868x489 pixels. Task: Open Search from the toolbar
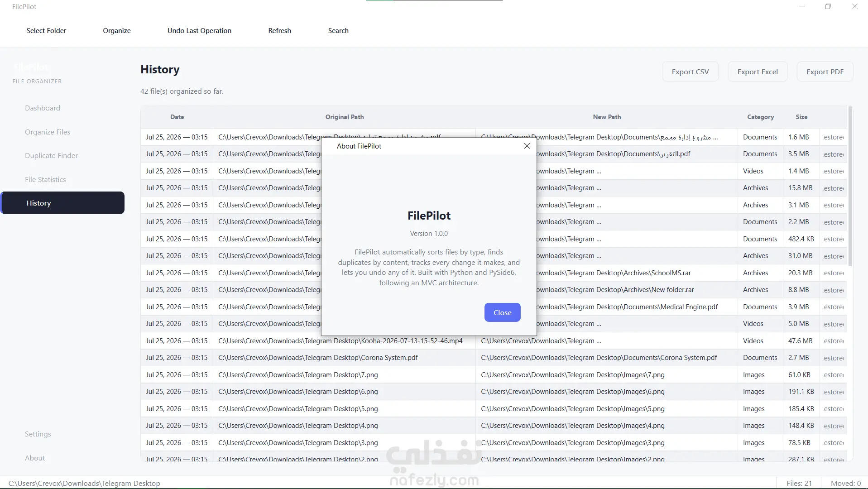[x=338, y=31]
